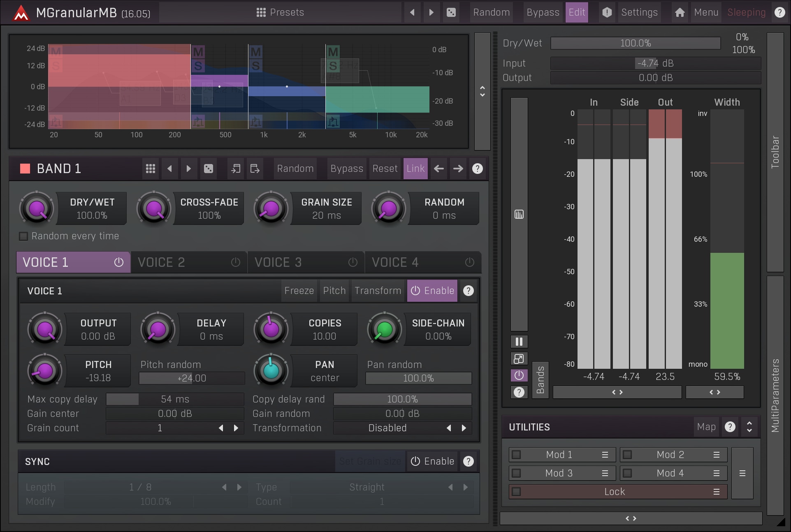Open Band 1 help question mark

477,169
